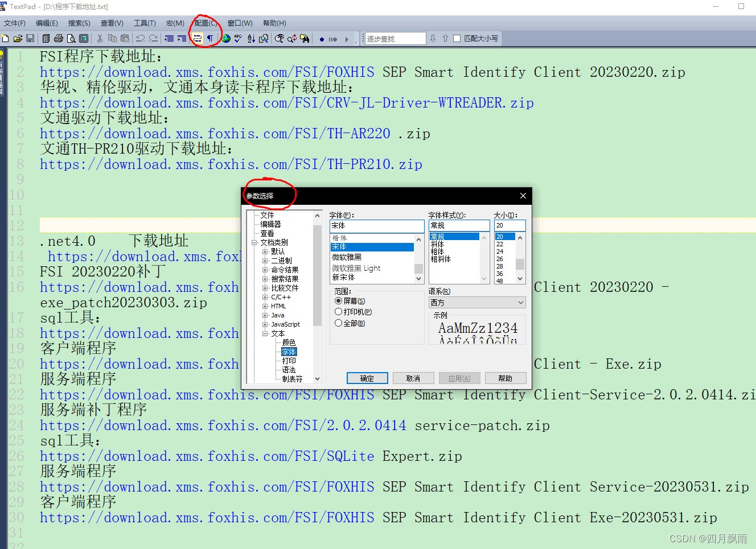The width and height of the screenshot is (756, 549).
Task: Click the Find in Files binoculars icon
Action: pos(305,39)
